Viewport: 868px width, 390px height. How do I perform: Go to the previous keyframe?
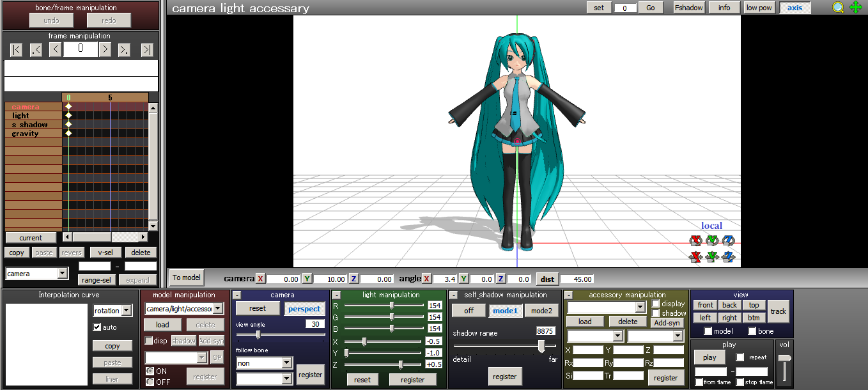[x=36, y=50]
